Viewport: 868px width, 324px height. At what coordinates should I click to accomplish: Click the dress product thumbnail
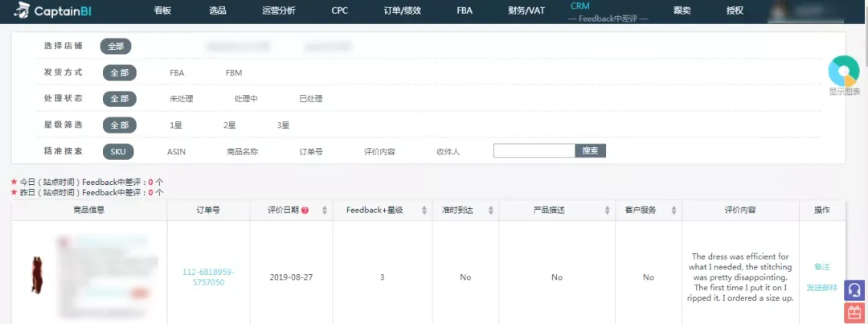[38, 275]
